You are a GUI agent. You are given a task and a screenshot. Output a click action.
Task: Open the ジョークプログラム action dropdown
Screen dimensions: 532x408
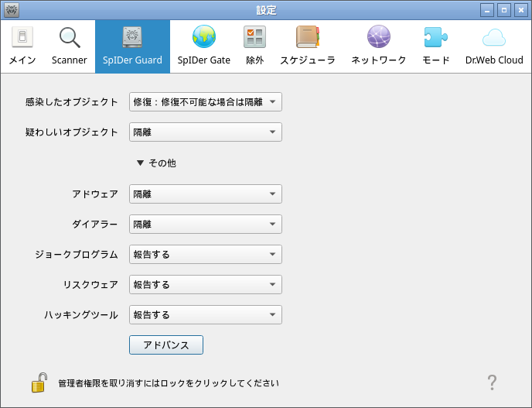point(205,255)
